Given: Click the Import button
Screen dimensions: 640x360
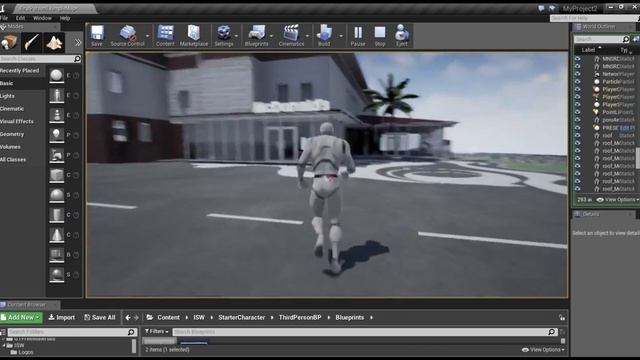Looking at the screenshot, I should pos(62,318).
